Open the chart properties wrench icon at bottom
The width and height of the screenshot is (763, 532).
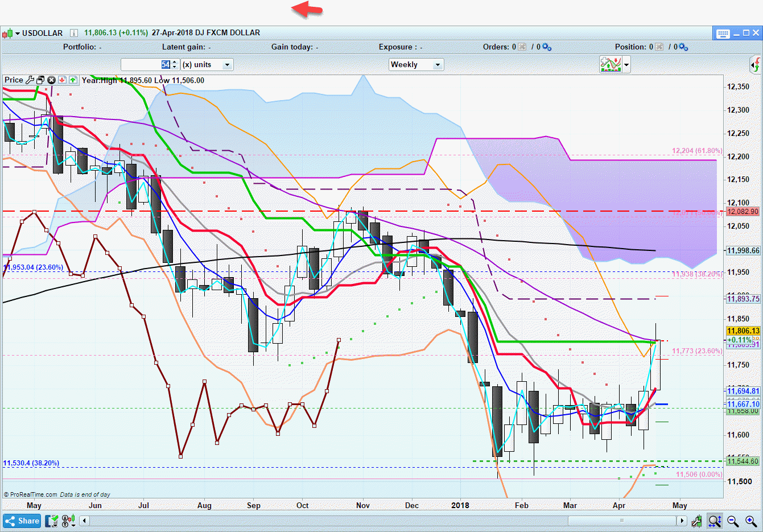point(697,521)
